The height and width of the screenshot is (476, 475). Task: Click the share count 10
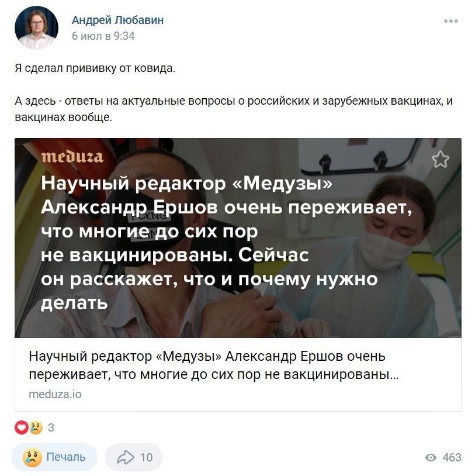click(146, 457)
